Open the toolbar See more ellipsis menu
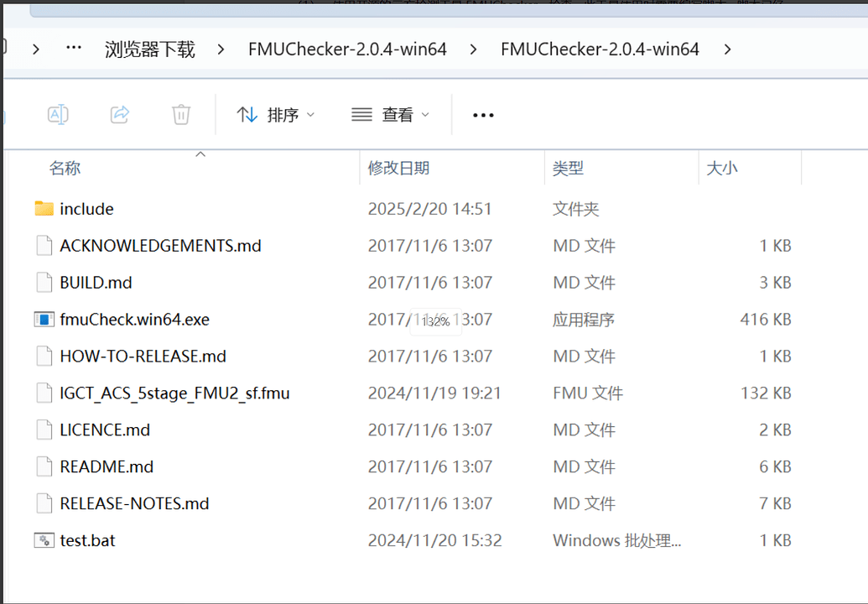Image resolution: width=868 pixels, height=604 pixels. pos(483,115)
